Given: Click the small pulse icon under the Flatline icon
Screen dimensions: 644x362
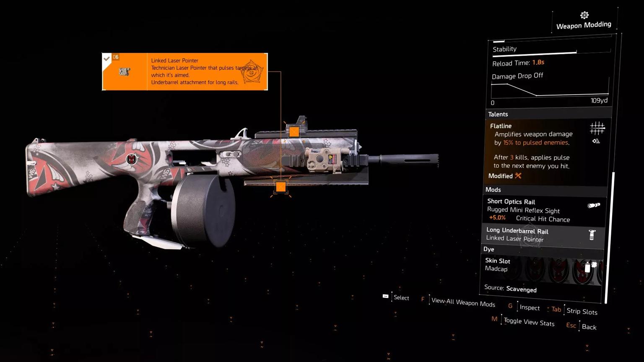Looking at the screenshot, I should pos(596,141).
